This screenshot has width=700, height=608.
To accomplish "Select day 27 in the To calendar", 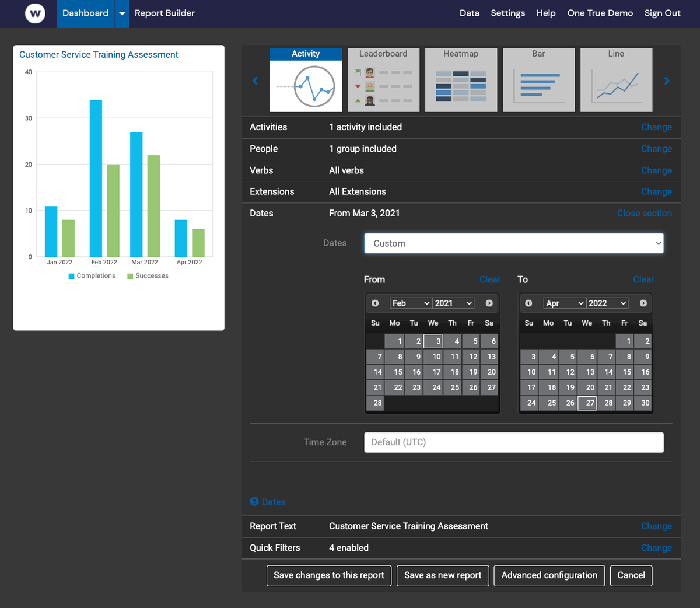I will click(587, 403).
